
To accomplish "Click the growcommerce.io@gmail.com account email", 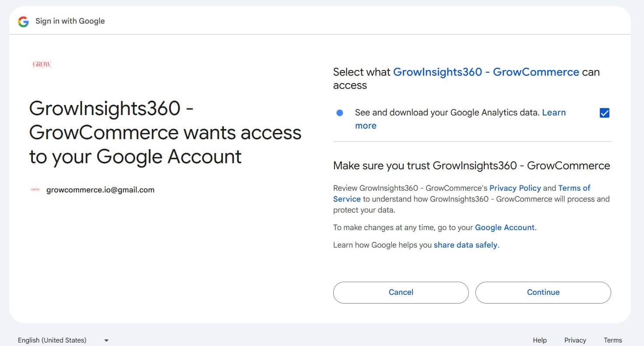I will pos(100,190).
